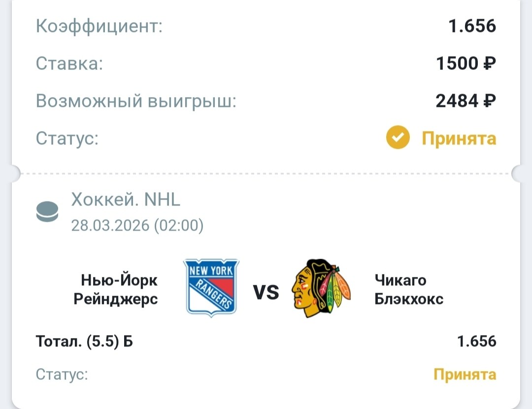Click the VS separator between teams

266,293
